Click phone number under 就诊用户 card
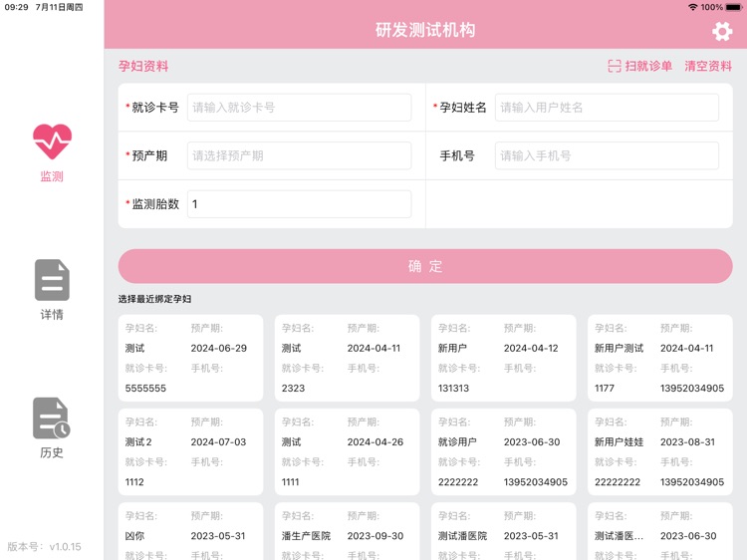Screen dimensions: 747x560 point(536,482)
